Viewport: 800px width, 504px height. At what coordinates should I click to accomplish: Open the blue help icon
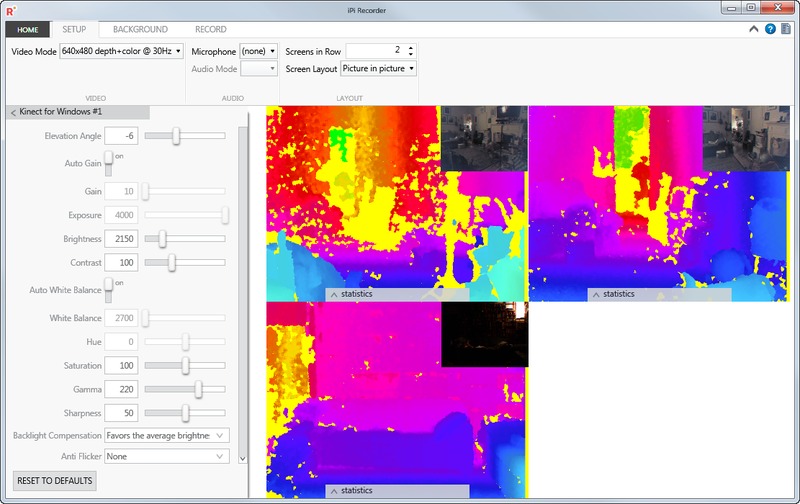[770, 29]
